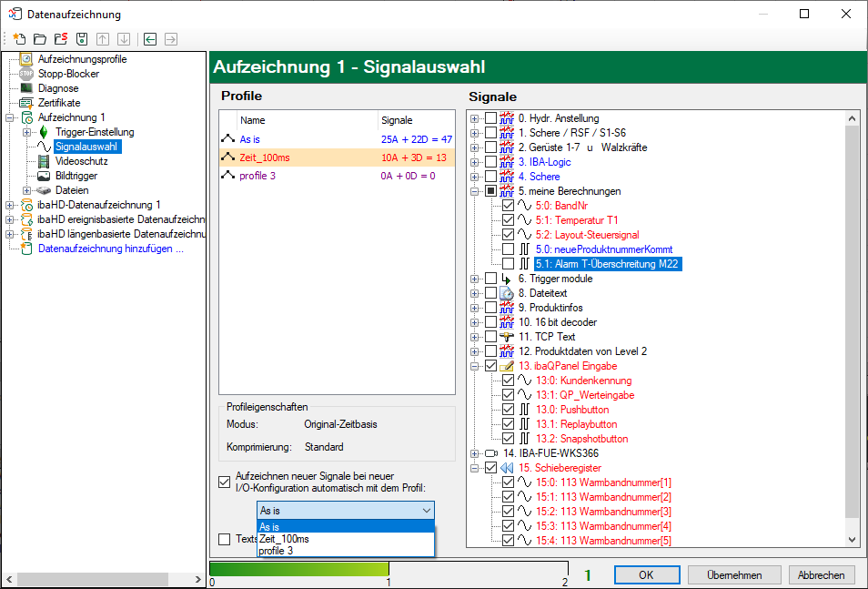
Task: Click Datenaufzeichnung hinzufügen link
Action: pyautogui.click(x=111, y=249)
